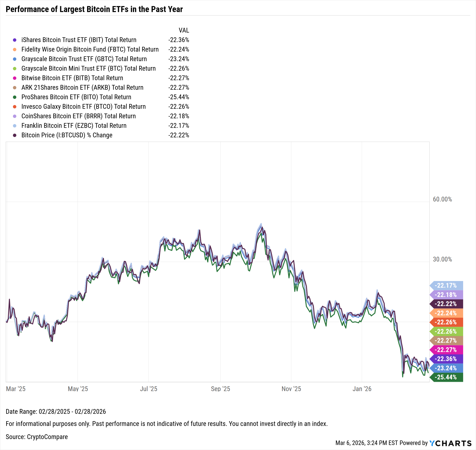Click the light blue -22.17% end flag

coord(446,286)
